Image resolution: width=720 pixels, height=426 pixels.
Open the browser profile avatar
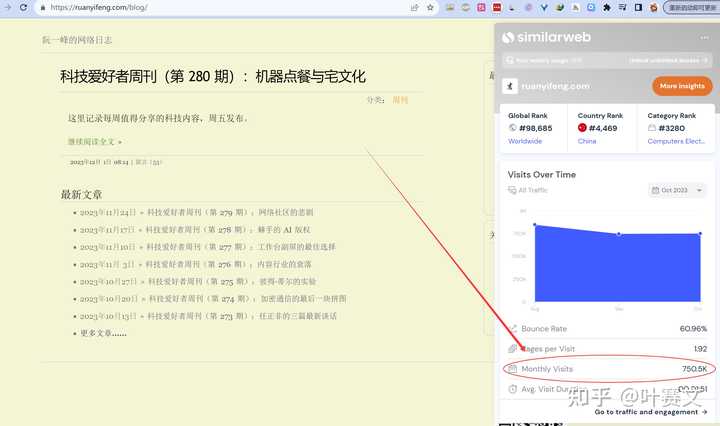coord(653,7)
